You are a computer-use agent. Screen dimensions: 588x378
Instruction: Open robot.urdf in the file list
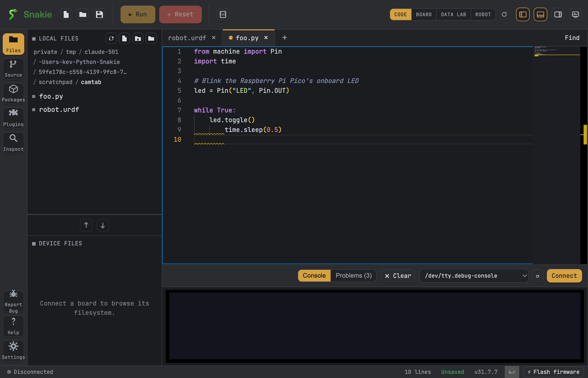coord(94,110)
